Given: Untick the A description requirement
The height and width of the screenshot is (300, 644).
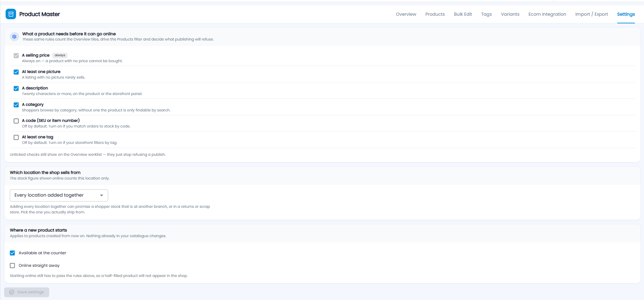Looking at the screenshot, I should [16, 88].
